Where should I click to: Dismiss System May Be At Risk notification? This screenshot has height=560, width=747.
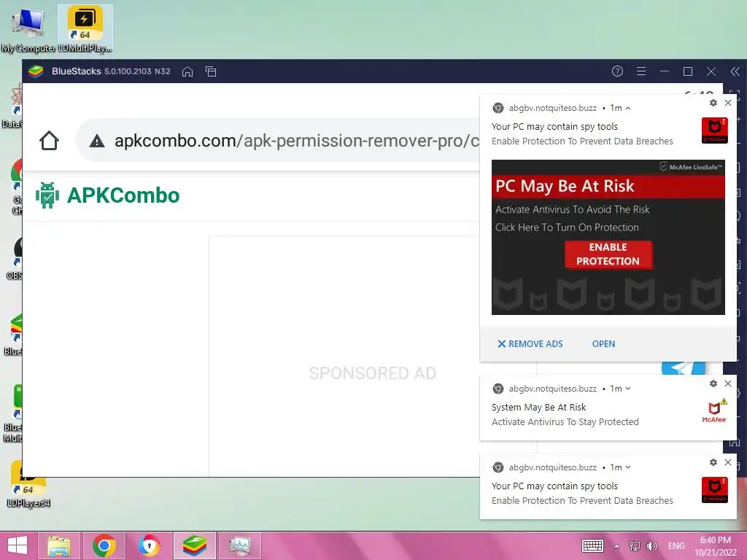tap(728, 384)
